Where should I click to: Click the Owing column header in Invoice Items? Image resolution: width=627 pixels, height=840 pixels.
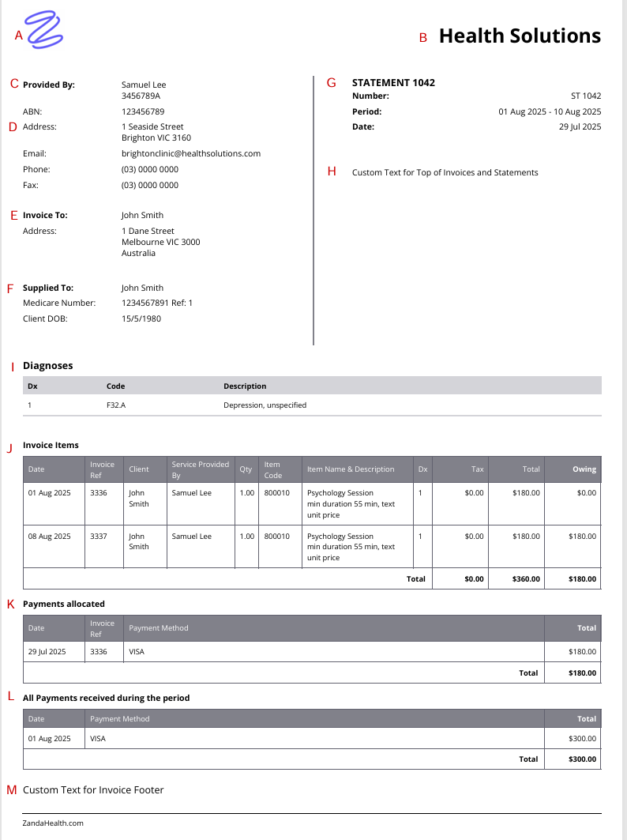pyautogui.click(x=584, y=469)
